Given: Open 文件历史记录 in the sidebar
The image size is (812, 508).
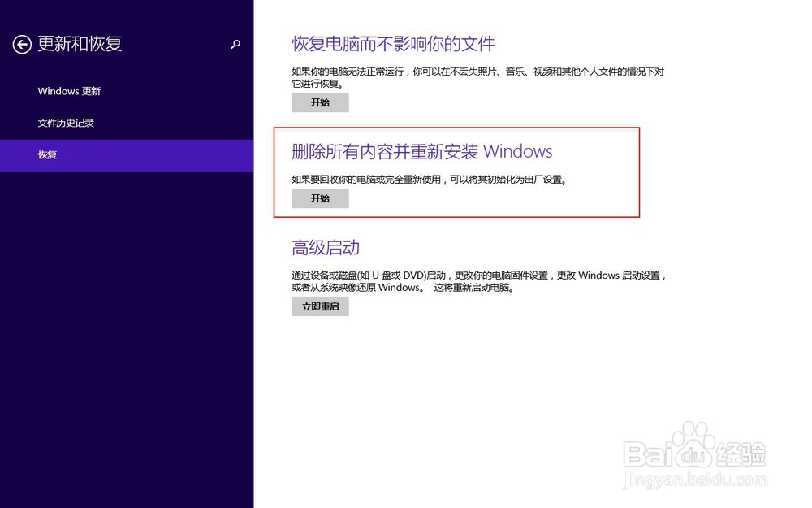Looking at the screenshot, I should click(x=66, y=123).
